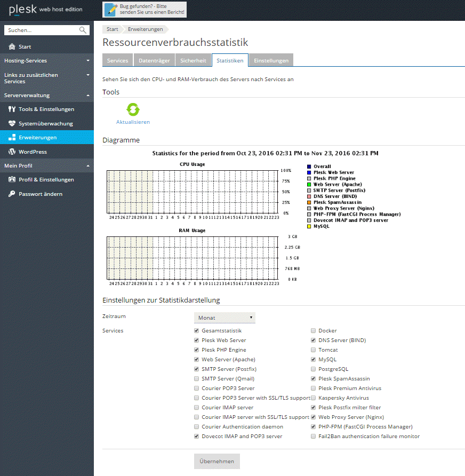Click the magnifier icon in search box
465x476 pixels.
point(83,30)
